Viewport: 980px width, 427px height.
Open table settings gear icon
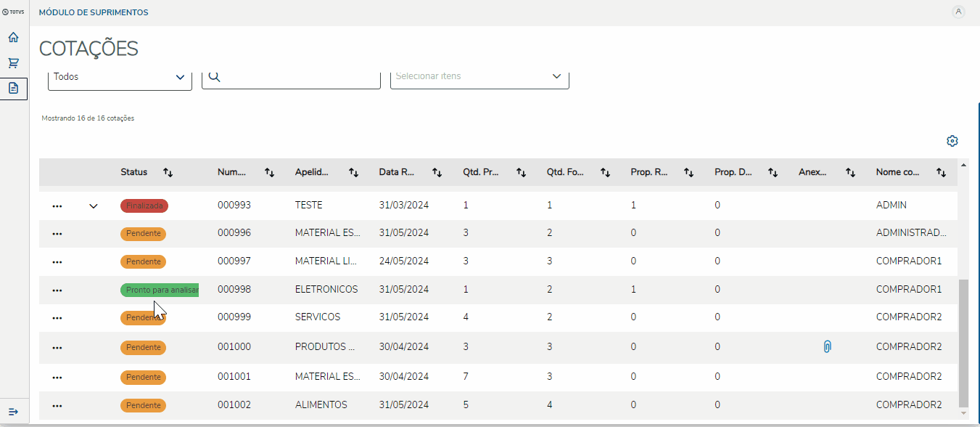pos(952,141)
